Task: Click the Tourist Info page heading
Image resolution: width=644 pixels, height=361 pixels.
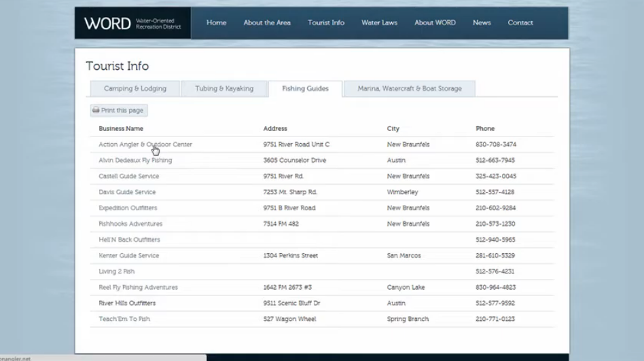Action: coord(117,66)
